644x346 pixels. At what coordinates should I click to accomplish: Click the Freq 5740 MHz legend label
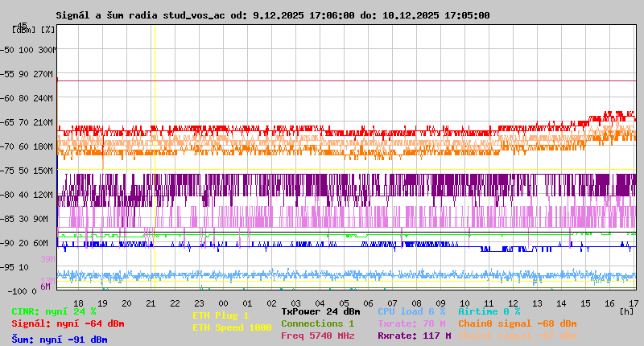(318, 336)
